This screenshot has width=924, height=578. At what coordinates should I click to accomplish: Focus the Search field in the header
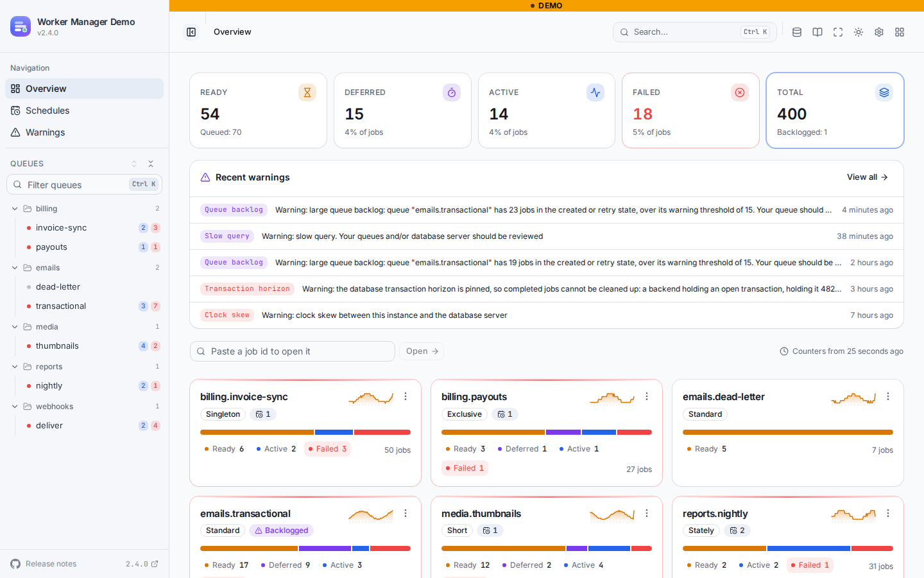(695, 32)
